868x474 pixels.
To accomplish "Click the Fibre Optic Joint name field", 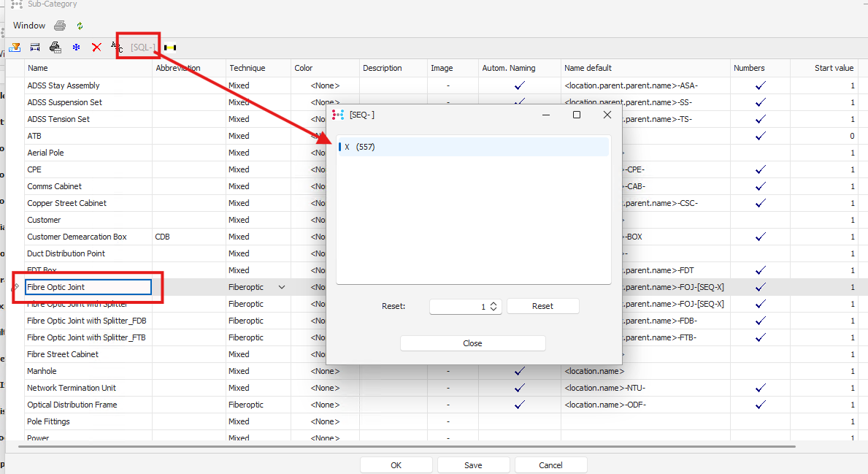I will (x=88, y=287).
